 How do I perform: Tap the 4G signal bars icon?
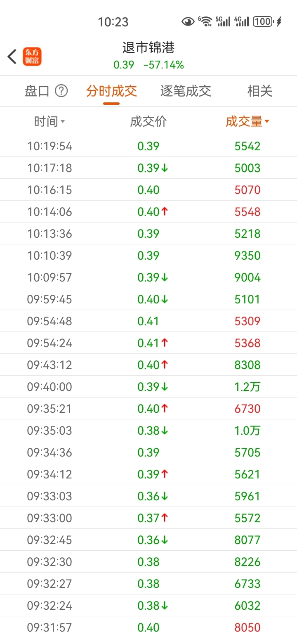[242, 21]
